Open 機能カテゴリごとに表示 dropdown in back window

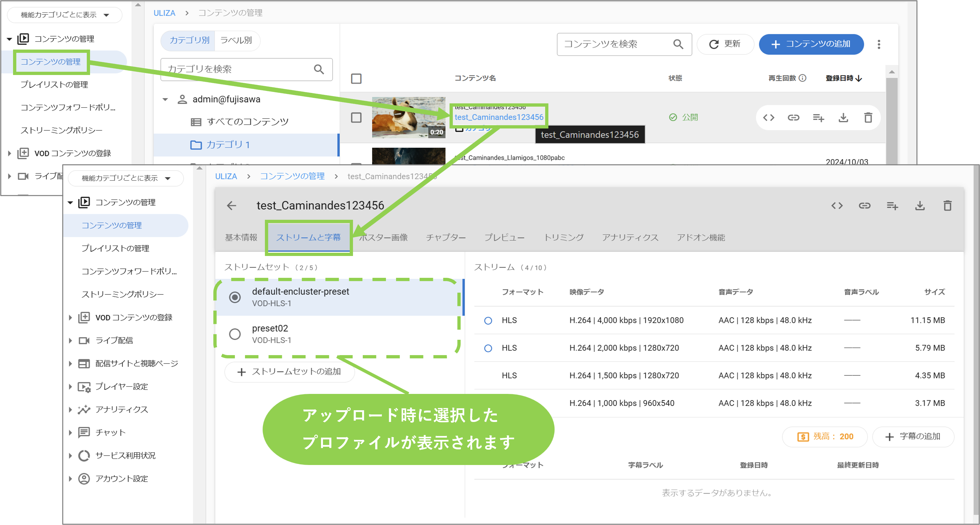point(65,15)
